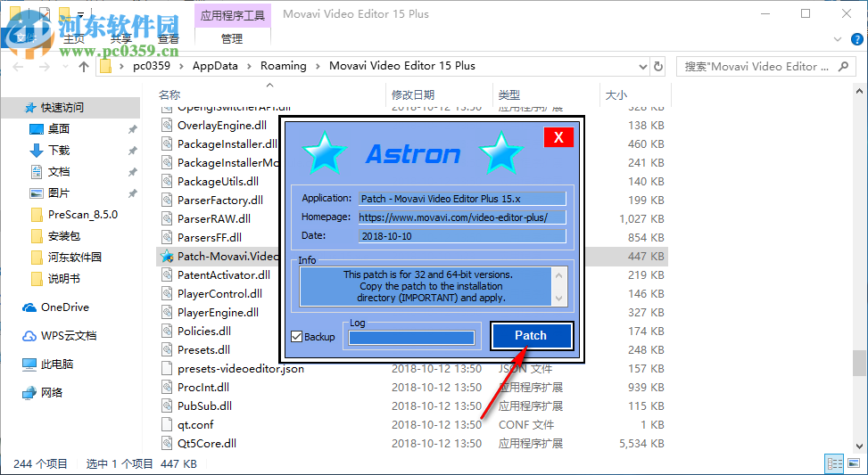Click the Log progress bar
The height and width of the screenshot is (475, 868).
412,337
